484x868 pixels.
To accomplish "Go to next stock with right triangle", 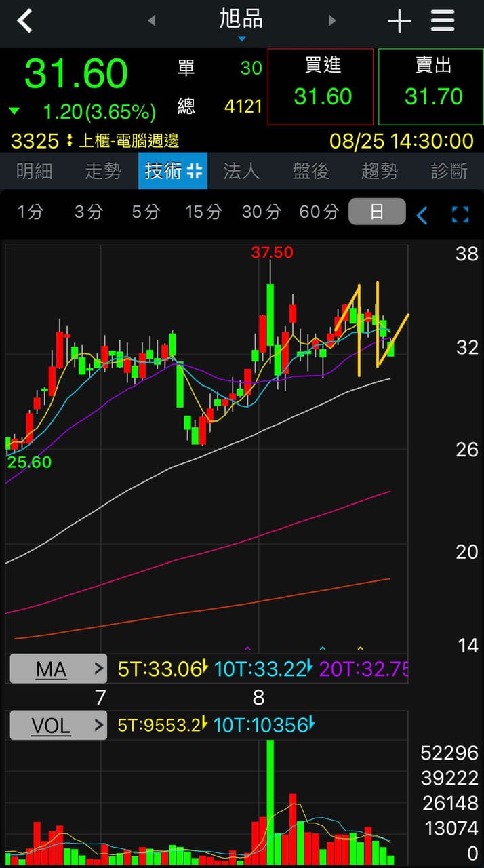I will [332, 21].
